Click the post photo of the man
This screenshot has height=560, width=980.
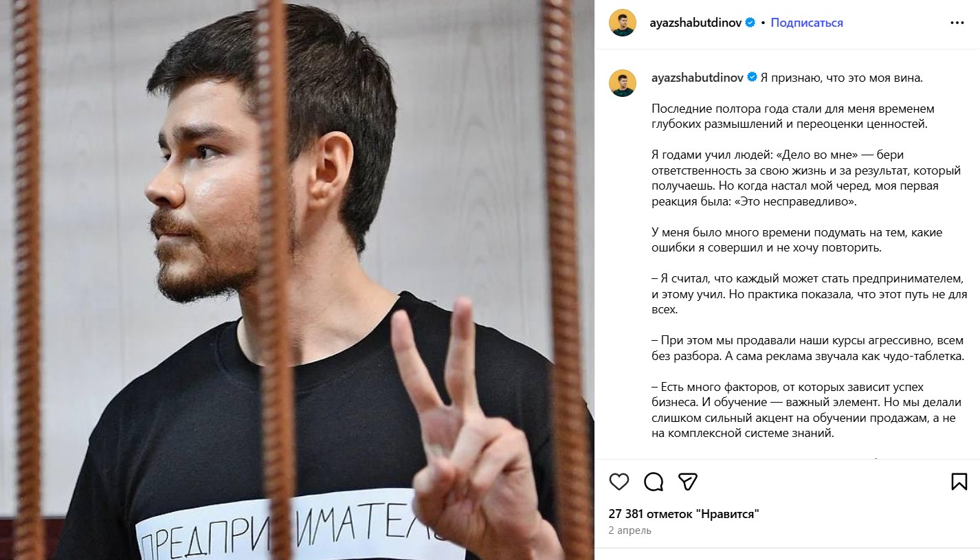[x=297, y=280]
